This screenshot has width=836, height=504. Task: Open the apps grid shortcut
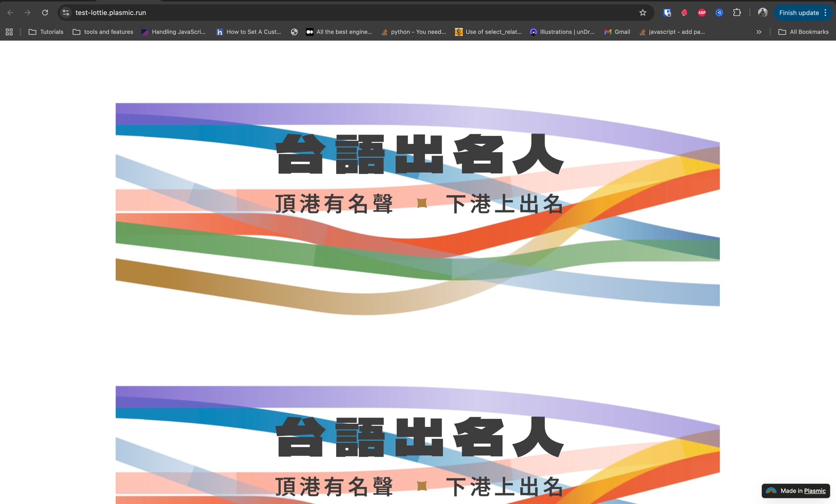[9, 32]
